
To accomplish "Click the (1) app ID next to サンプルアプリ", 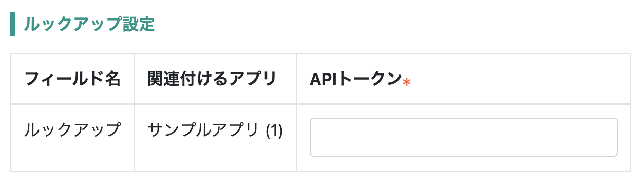I will (274, 131).
